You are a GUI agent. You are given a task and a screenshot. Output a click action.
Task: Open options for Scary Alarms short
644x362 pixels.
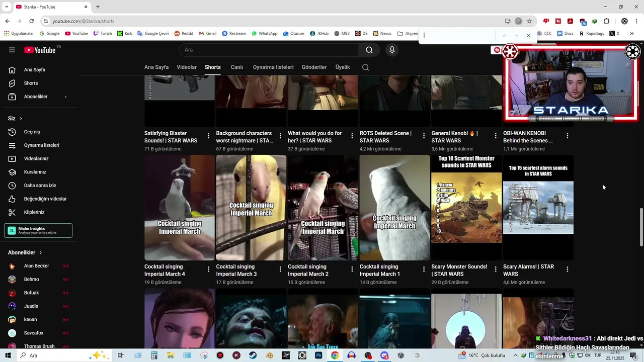(568, 269)
